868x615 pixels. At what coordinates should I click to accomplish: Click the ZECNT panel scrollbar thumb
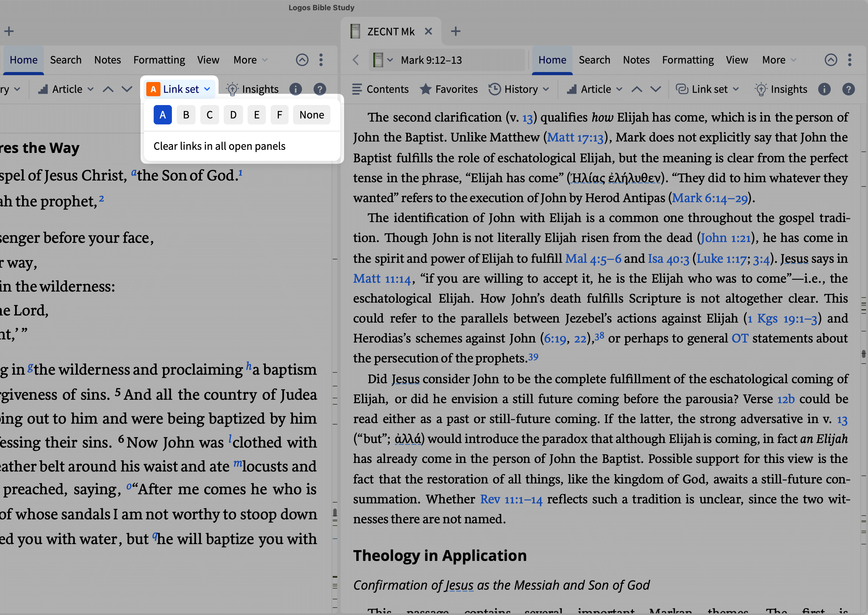pyautogui.click(x=863, y=354)
